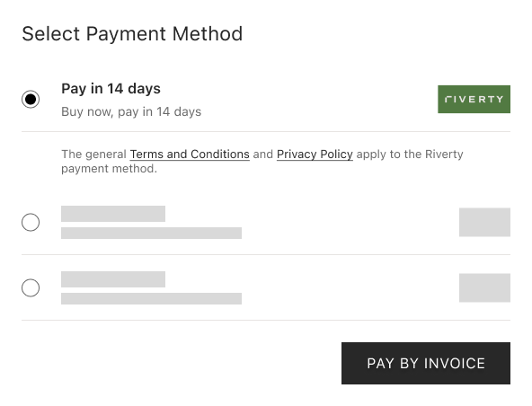Click the second option's placeholder title bar
The image size is (532, 406).
(113, 214)
